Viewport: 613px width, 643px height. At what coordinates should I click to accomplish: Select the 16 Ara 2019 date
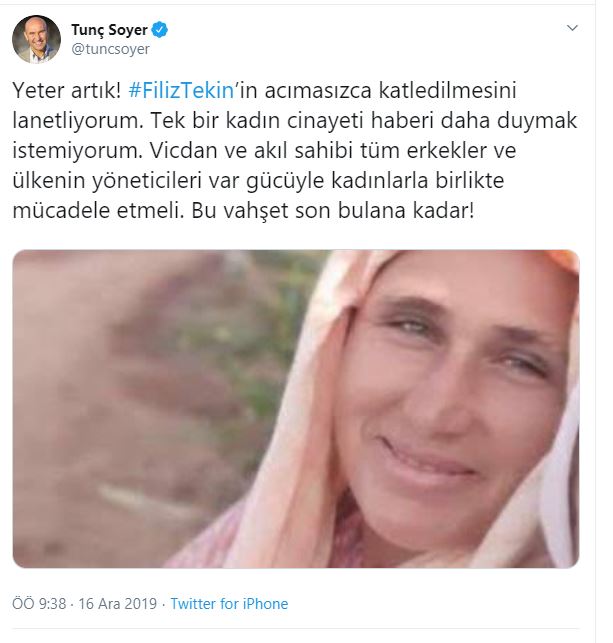pos(118,604)
